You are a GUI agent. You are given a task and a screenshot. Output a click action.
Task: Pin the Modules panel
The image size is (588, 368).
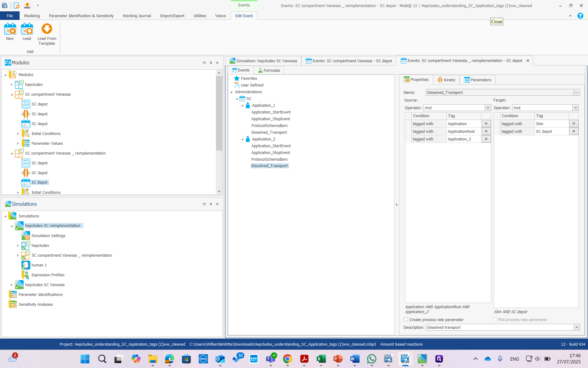point(211,63)
